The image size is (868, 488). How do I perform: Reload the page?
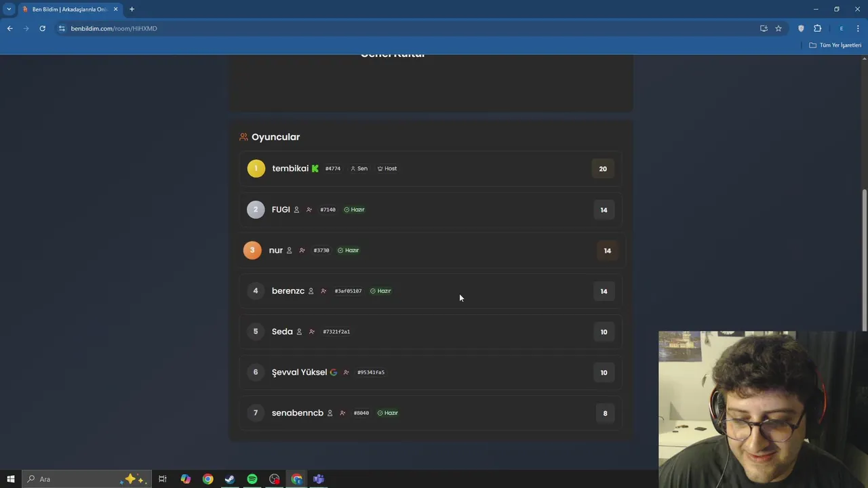(x=42, y=28)
